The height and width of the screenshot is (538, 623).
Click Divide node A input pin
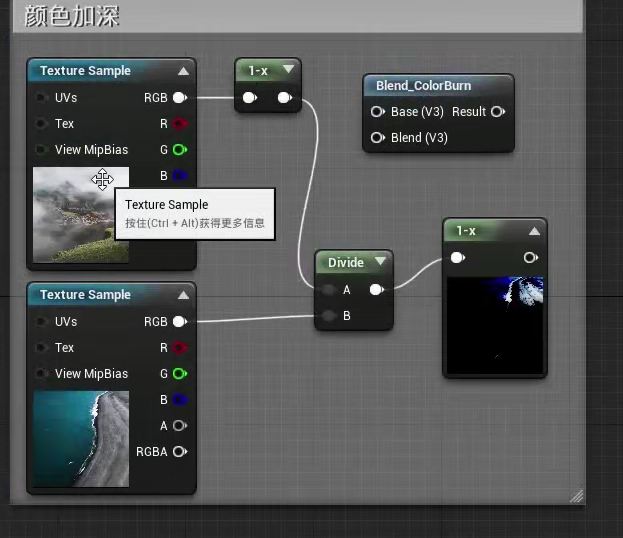coord(329,290)
